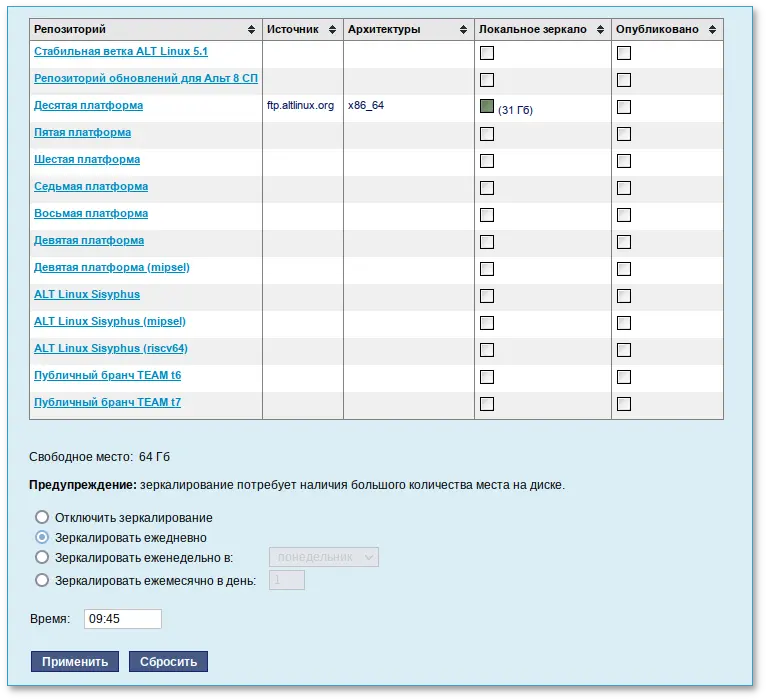
Task: Uncheck local mirror for Десятая платформа
Action: pos(487,106)
